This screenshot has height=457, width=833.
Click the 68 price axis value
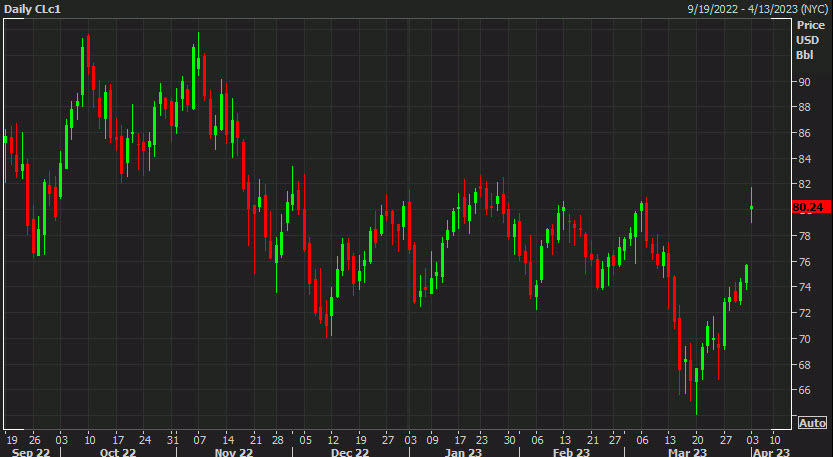tap(804, 365)
